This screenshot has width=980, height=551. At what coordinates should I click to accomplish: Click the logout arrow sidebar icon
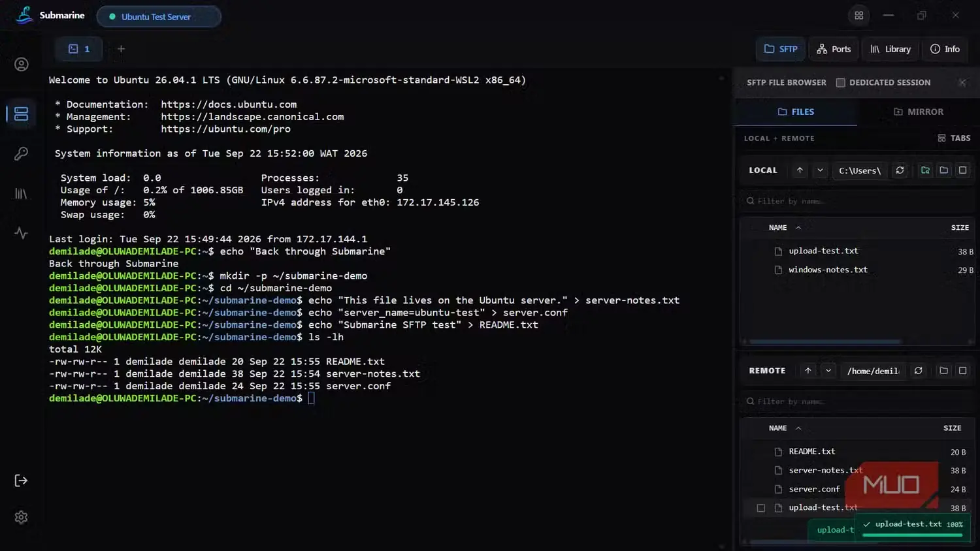pyautogui.click(x=22, y=480)
